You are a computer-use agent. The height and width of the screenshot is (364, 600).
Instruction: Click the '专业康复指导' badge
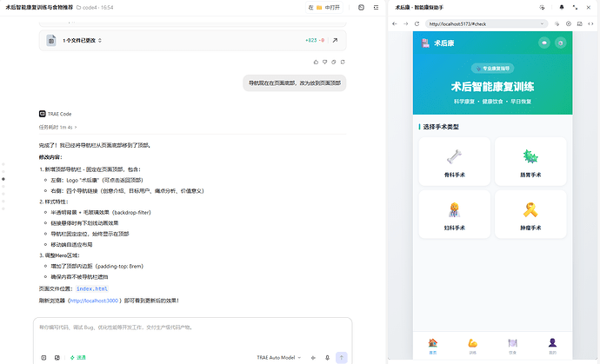pyautogui.click(x=492, y=69)
